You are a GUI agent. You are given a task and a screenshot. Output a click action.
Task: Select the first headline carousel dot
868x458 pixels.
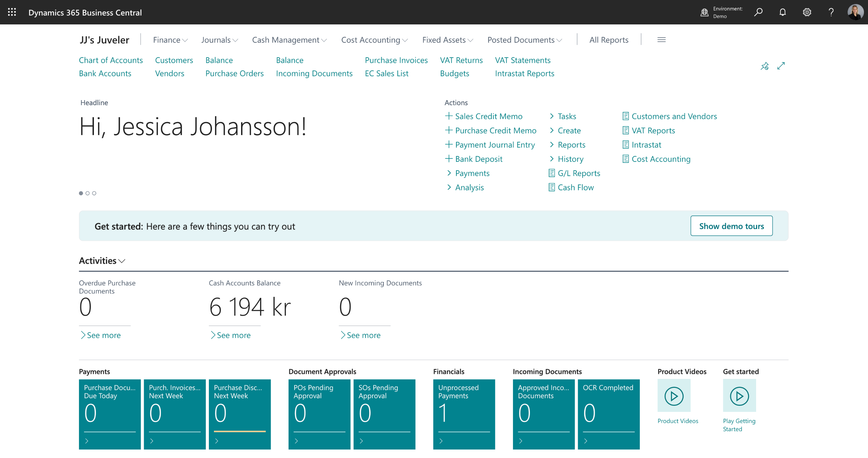click(x=81, y=193)
